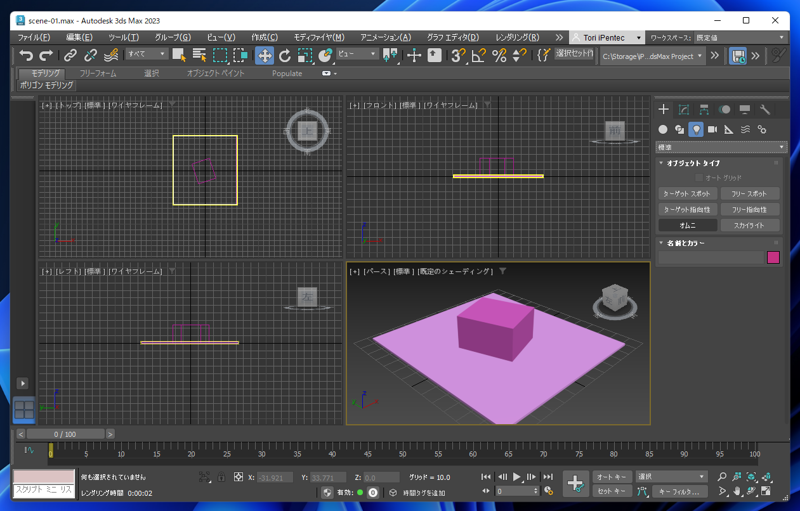
Task: Open the Modify panel tab icon
Action: coord(684,109)
